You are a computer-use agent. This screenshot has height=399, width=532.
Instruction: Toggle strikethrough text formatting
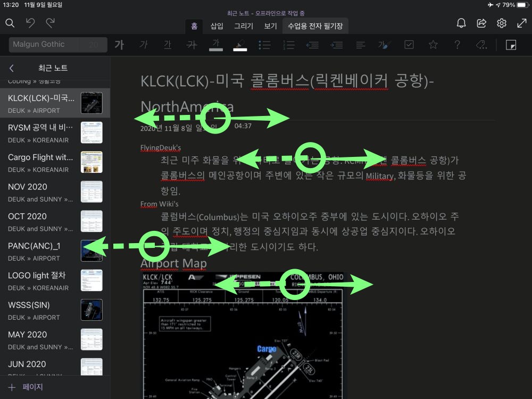pos(192,45)
